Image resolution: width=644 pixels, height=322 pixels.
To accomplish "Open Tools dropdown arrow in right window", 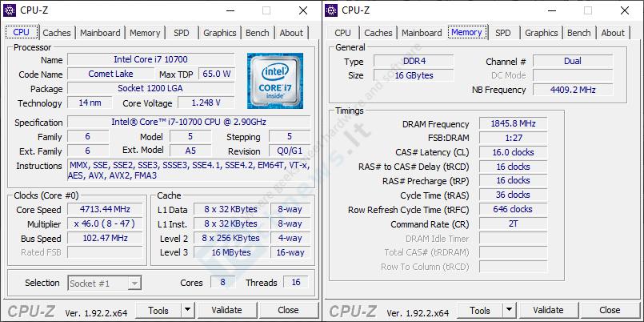I will 510,310.
